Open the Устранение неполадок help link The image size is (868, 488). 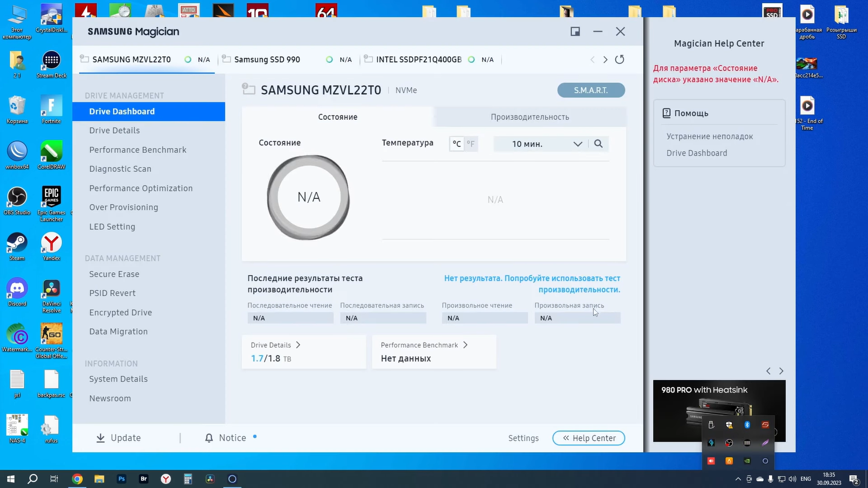point(710,137)
